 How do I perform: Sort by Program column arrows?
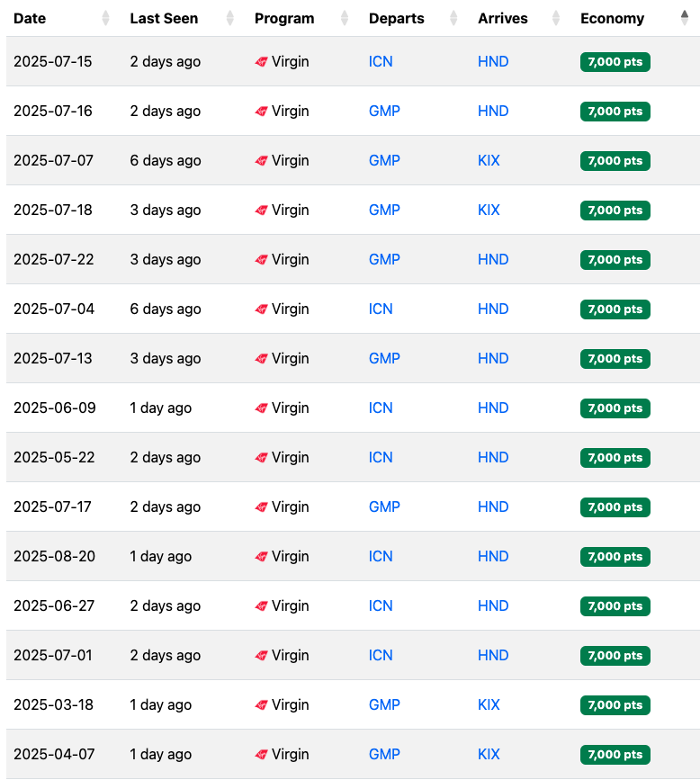click(345, 18)
